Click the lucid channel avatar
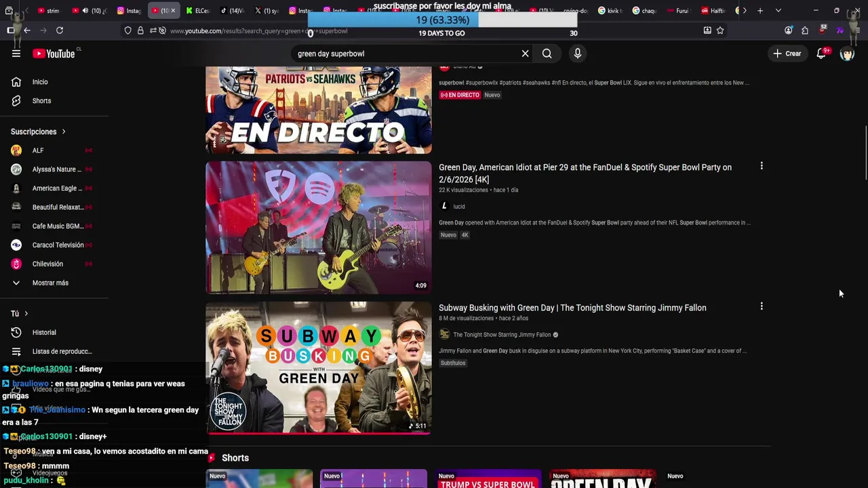 [444, 206]
